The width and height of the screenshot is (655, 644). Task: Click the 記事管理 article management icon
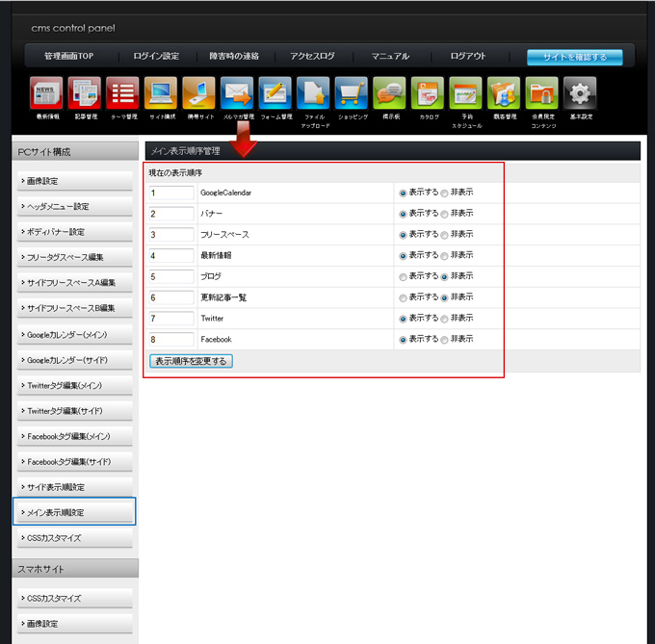tap(85, 94)
